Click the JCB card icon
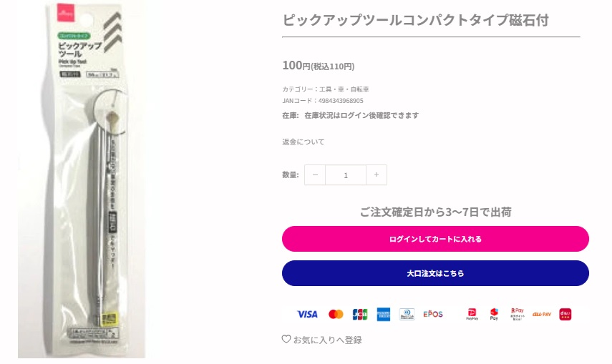 (359, 314)
